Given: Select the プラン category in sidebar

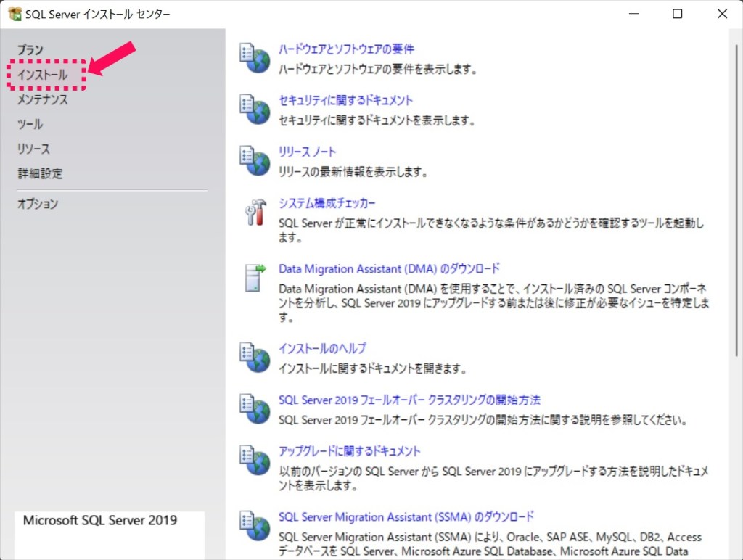Looking at the screenshot, I should (30, 50).
